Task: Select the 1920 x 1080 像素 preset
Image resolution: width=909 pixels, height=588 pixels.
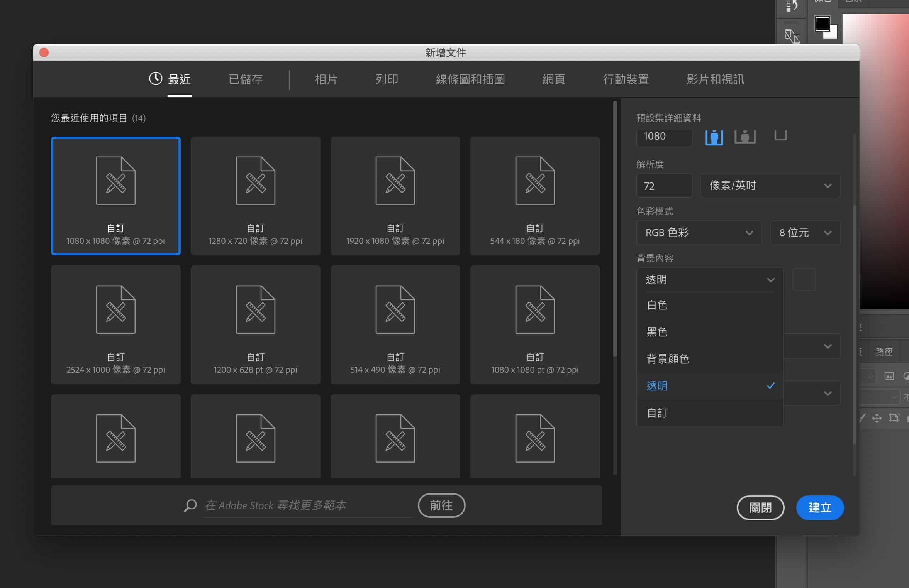Action: [x=395, y=196]
